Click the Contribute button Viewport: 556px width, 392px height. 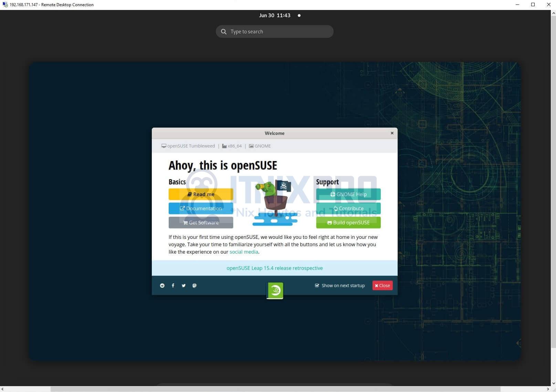pyautogui.click(x=348, y=208)
